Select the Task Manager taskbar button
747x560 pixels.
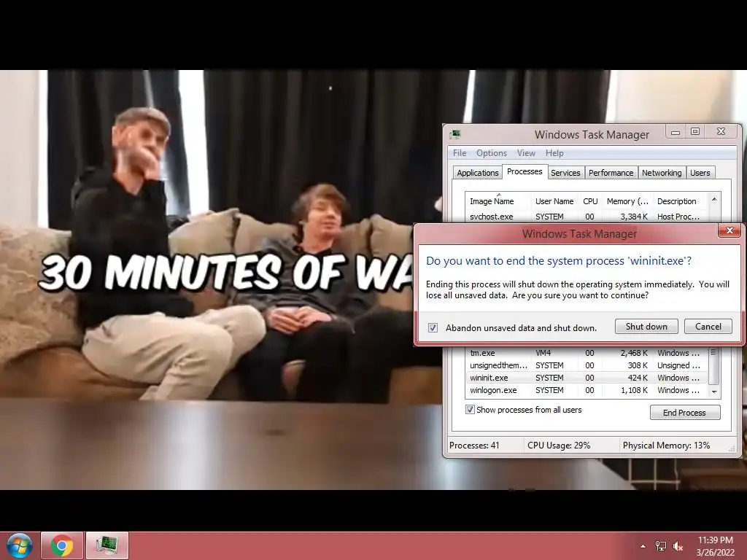(x=107, y=545)
